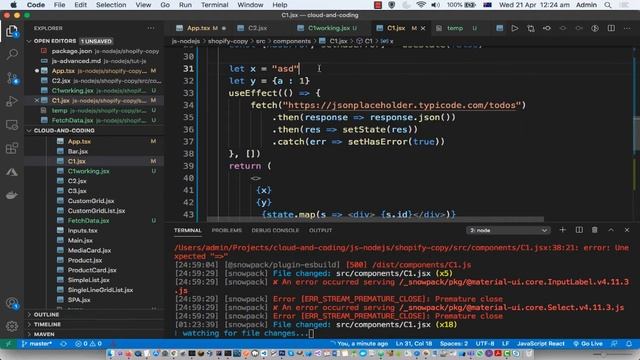This screenshot has height=360, width=640.
Task: Open FetchData.jsx in the file tree
Action: [x=88, y=220]
